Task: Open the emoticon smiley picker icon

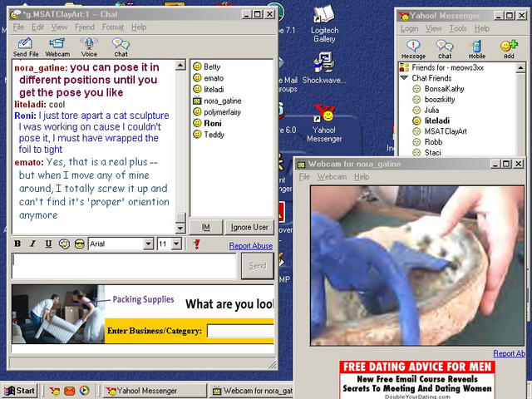Action: tap(64, 244)
